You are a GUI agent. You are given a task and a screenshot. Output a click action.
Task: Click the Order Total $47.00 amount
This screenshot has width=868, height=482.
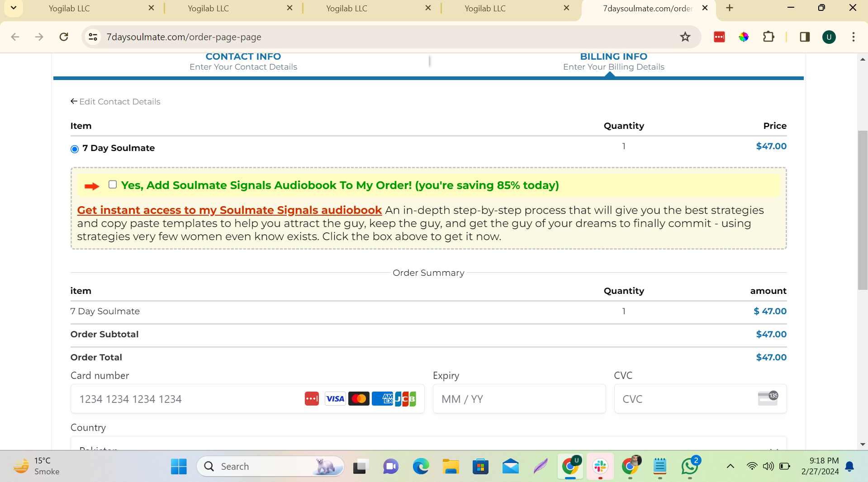coord(771,357)
